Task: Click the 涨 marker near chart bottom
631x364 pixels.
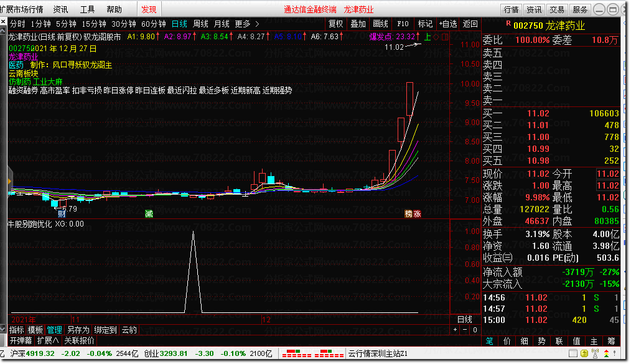Action: click(x=417, y=213)
